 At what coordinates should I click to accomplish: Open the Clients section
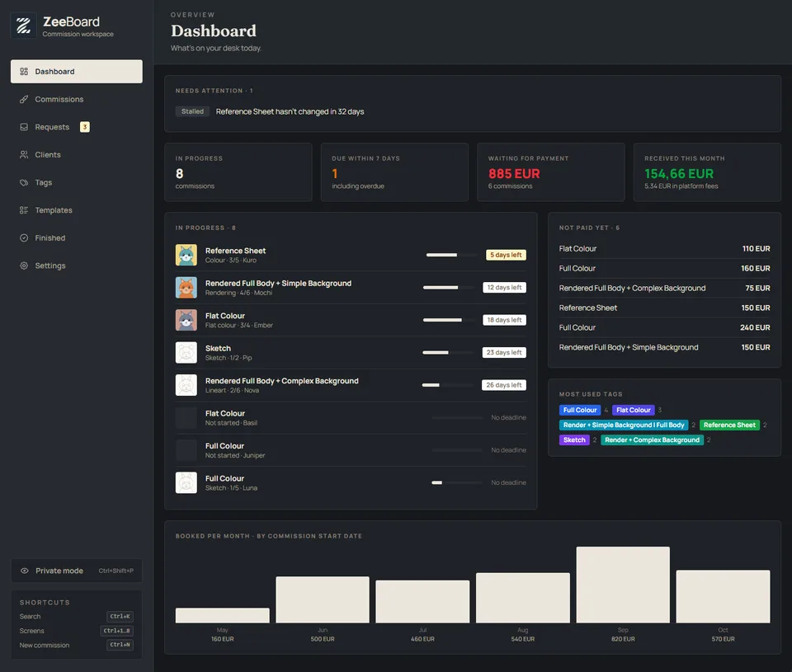(76, 155)
